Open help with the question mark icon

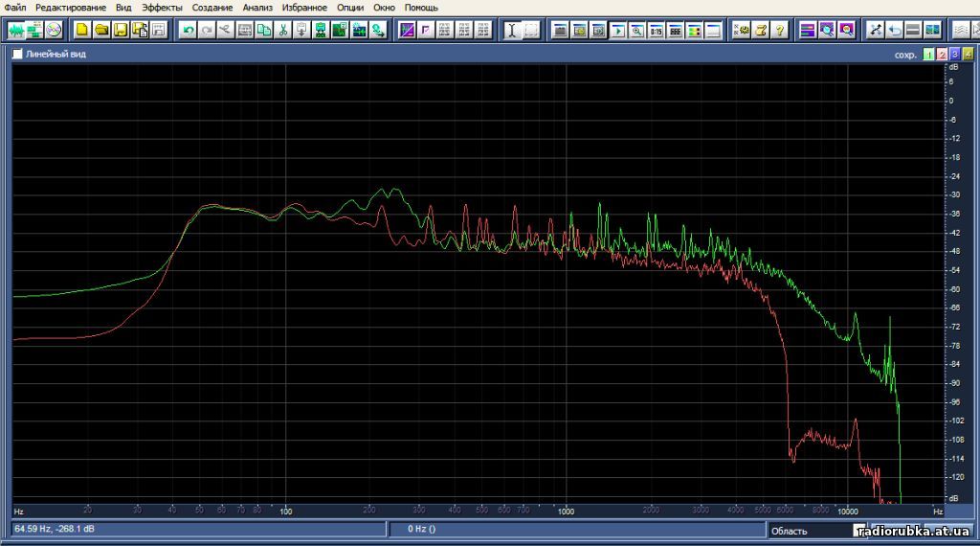click(x=779, y=30)
